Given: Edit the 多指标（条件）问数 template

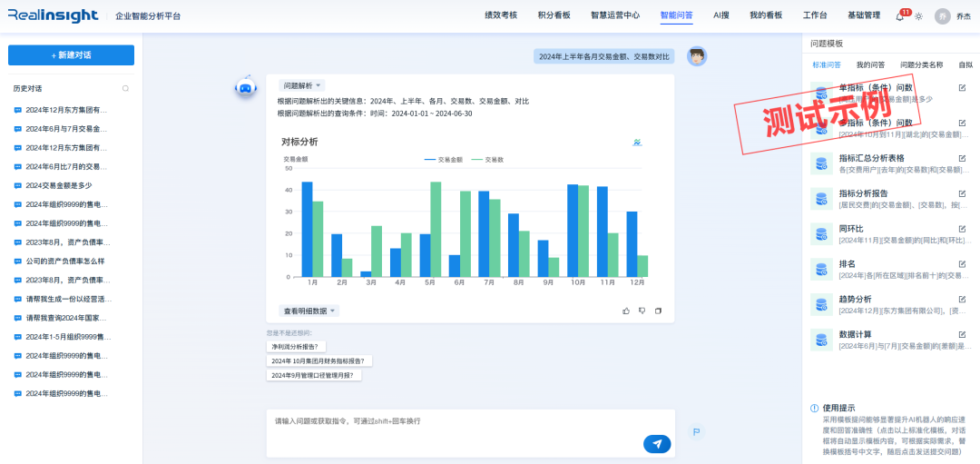Looking at the screenshot, I should pos(962,123).
